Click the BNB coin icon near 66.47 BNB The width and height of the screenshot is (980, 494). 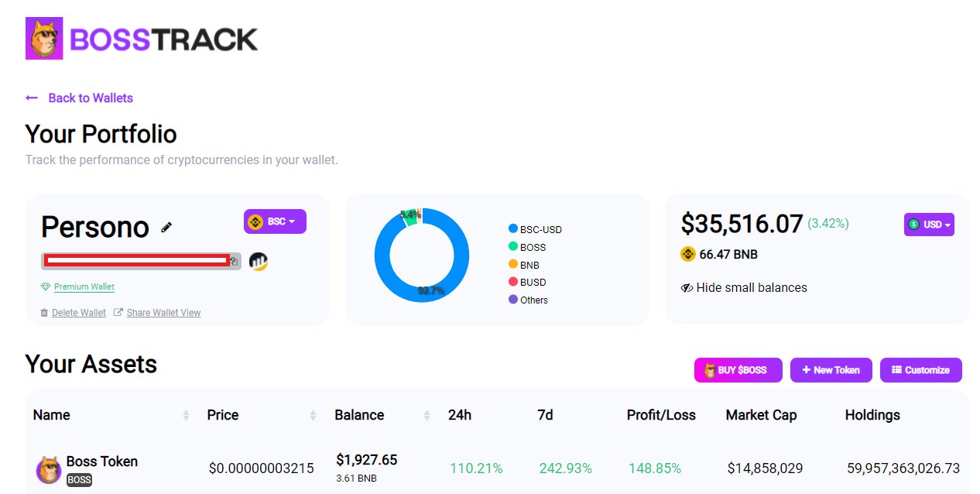coord(687,254)
